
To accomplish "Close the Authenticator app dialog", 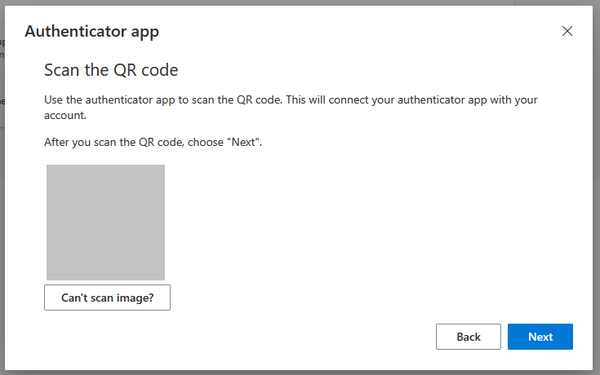I will [x=567, y=31].
